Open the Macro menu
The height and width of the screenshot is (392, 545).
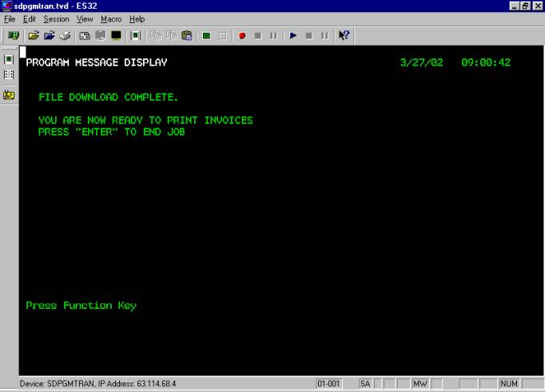(x=111, y=19)
